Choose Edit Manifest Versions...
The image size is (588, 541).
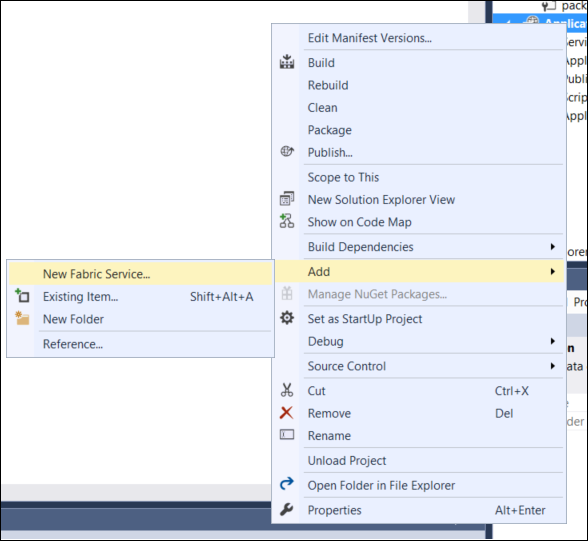pyautogui.click(x=419, y=38)
